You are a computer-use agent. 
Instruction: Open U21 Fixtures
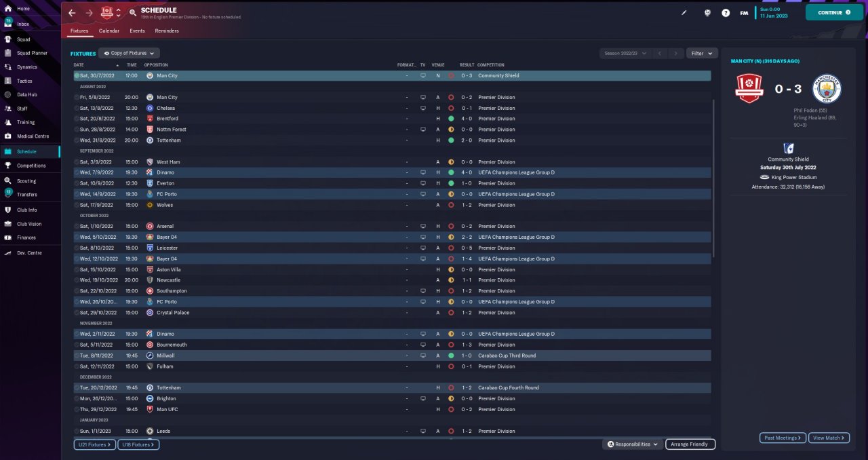(94, 444)
